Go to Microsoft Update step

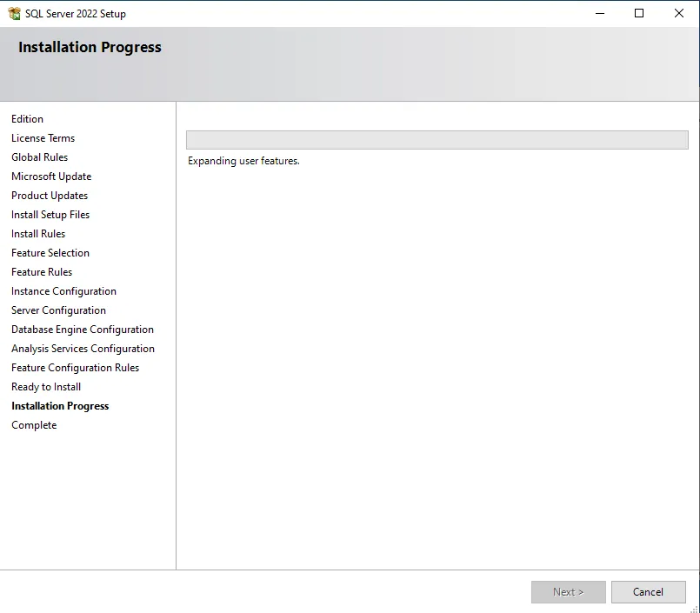pyautogui.click(x=51, y=177)
